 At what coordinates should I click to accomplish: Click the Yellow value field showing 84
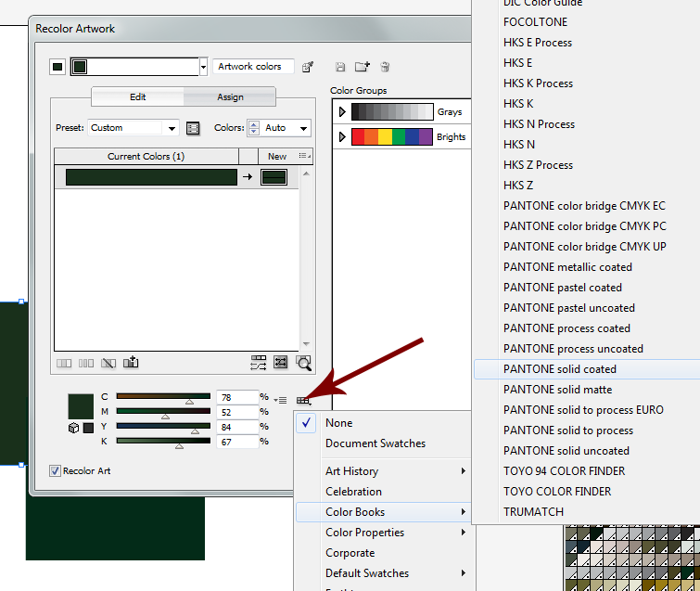tap(237, 427)
